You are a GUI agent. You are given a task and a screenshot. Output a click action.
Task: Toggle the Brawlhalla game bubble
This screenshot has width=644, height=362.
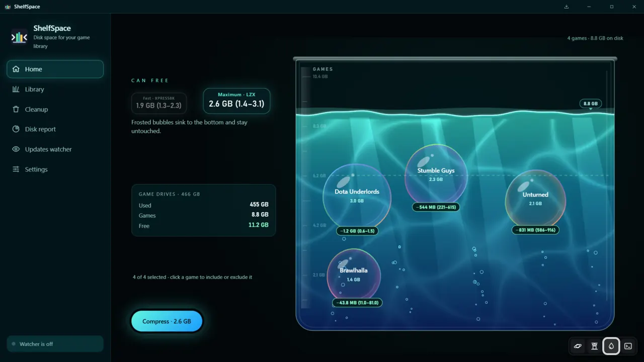tap(354, 275)
